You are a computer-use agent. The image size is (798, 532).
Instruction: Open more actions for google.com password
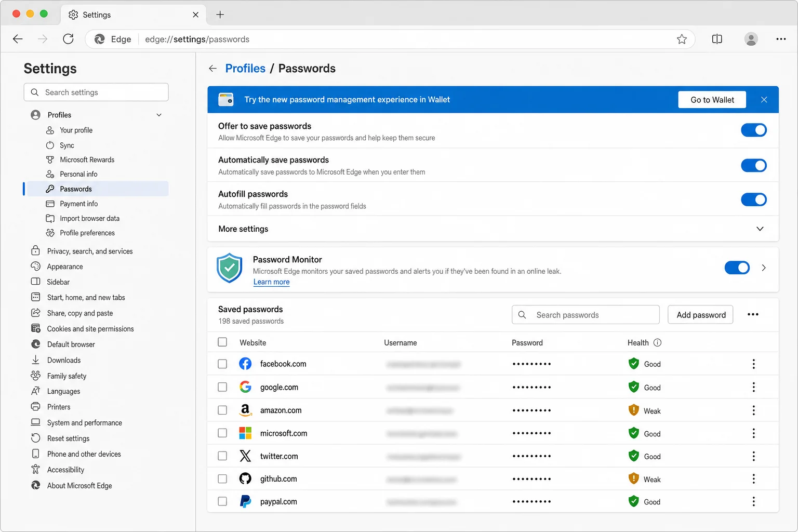click(753, 387)
